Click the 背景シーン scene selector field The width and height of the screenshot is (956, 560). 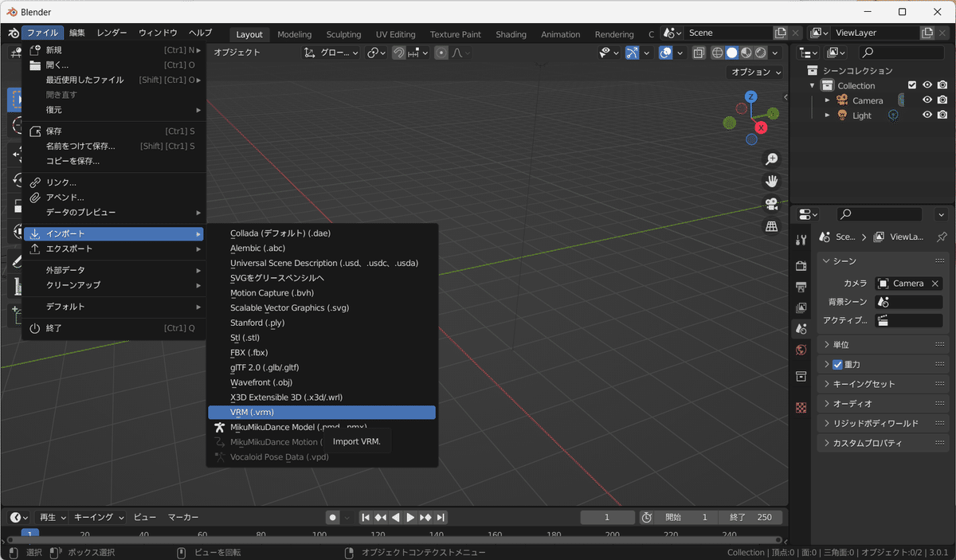pos(908,302)
